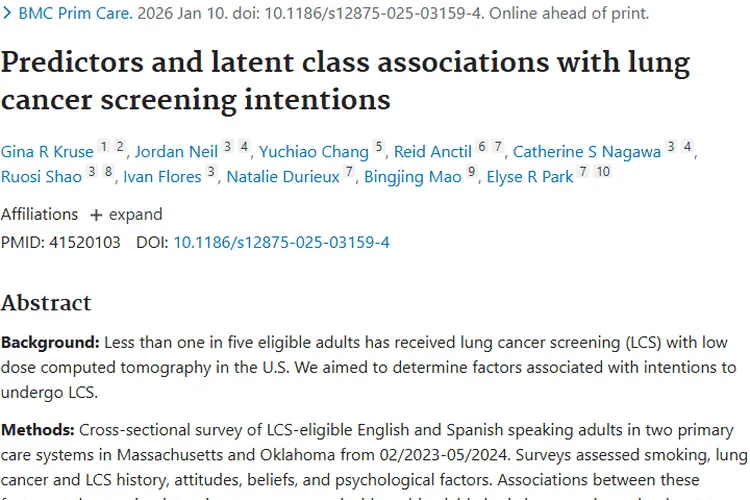Click affiliation superscript 10 after Elyse R Park
The height and width of the screenshot is (500, 750).
click(602, 172)
